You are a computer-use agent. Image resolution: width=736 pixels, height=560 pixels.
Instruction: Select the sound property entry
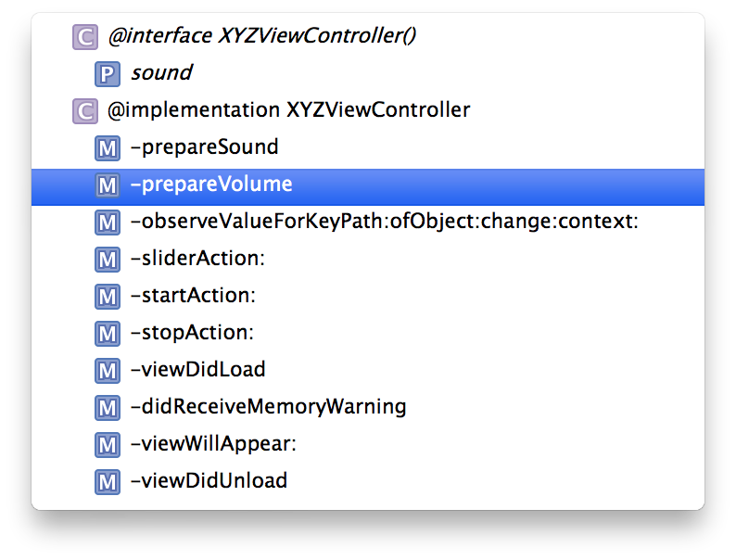161,73
